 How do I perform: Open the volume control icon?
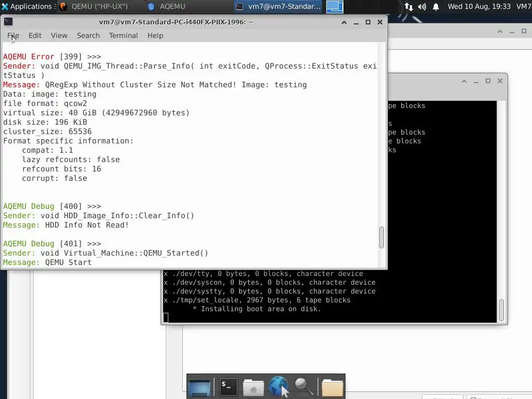click(422, 7)
